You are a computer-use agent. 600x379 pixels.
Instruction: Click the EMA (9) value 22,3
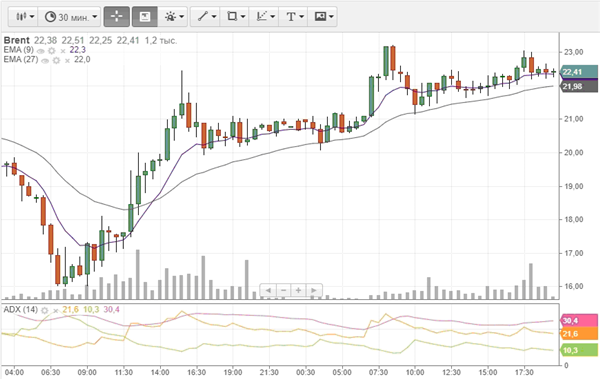click(x=77, y=50)
